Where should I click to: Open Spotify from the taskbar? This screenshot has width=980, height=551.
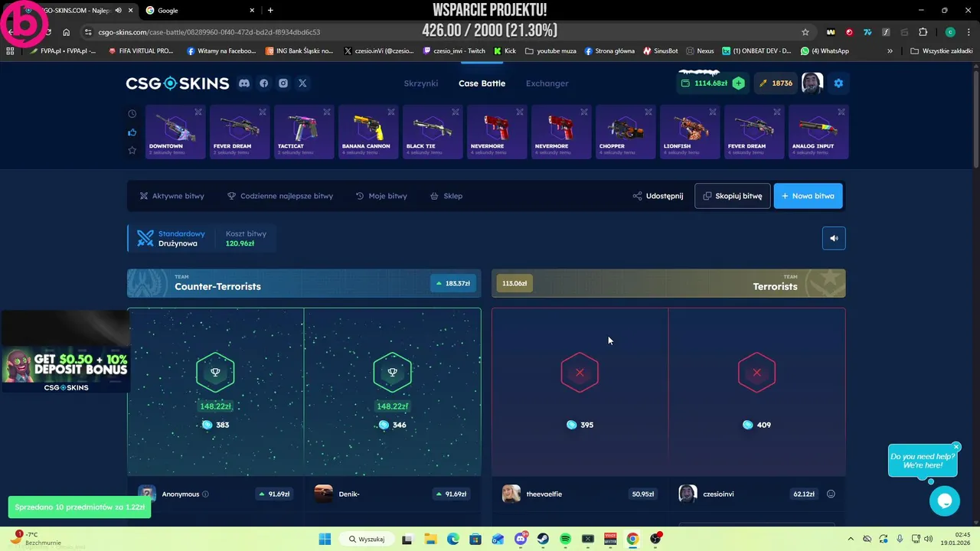(x=565, y=540)
